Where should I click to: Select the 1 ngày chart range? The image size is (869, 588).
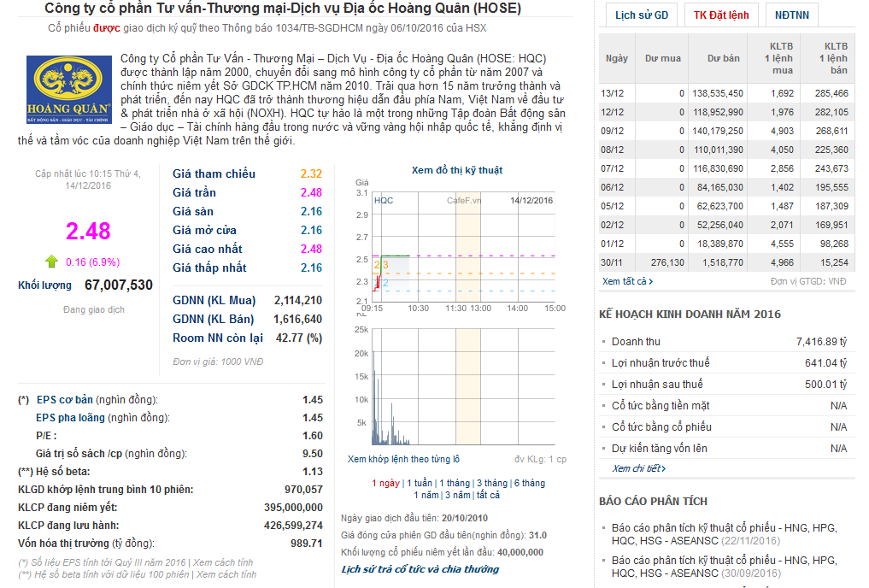point(385,483)
